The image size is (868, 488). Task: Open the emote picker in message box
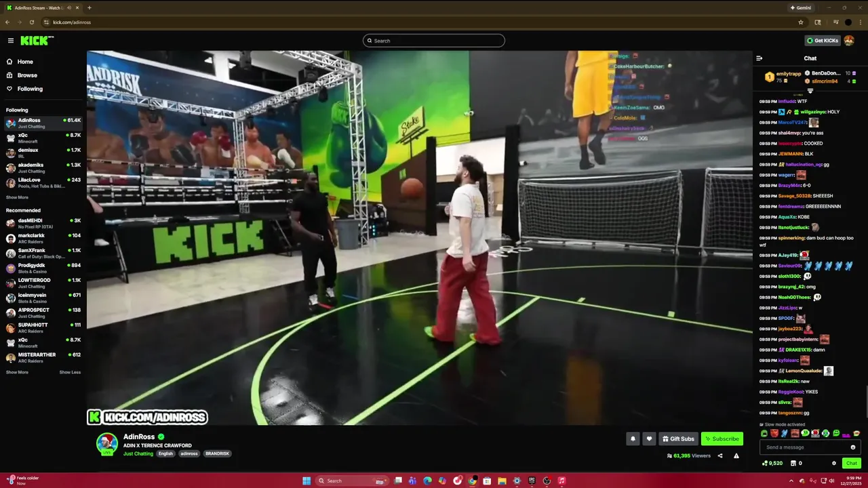[x=853, y=447]
